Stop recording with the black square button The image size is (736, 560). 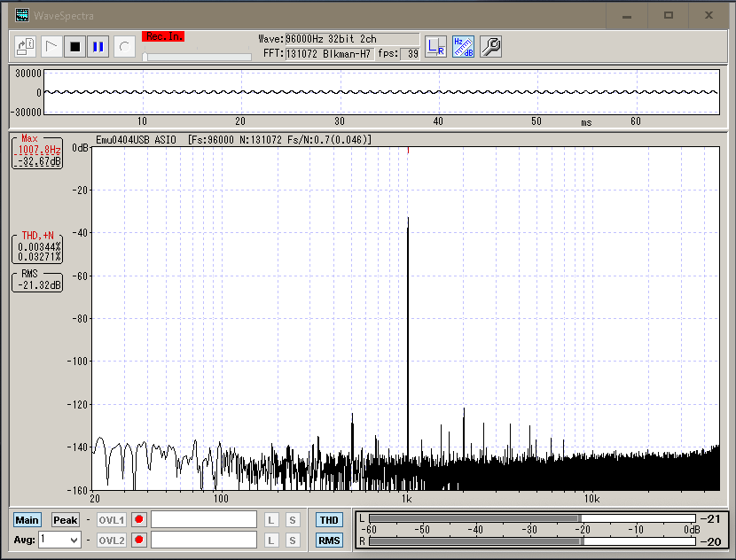tap(75, 46)
